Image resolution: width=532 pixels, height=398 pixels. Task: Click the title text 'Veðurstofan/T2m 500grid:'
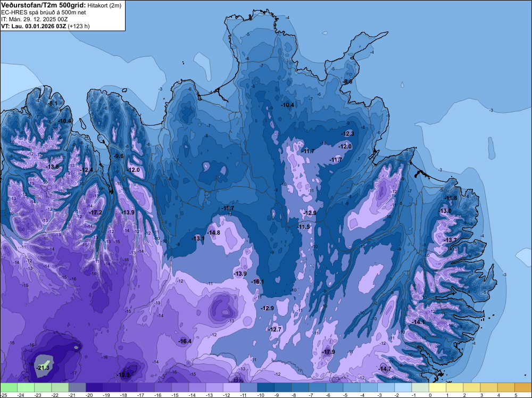44,5
